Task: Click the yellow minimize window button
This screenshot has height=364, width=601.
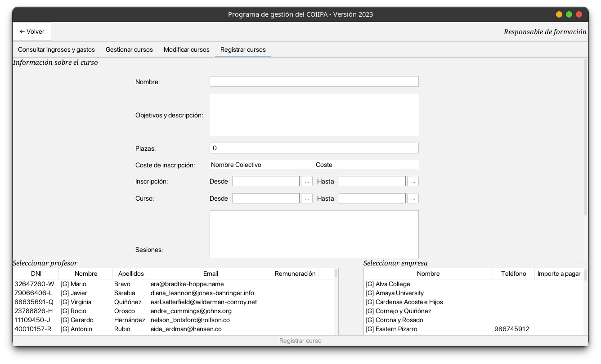Action: click(559, 14)
